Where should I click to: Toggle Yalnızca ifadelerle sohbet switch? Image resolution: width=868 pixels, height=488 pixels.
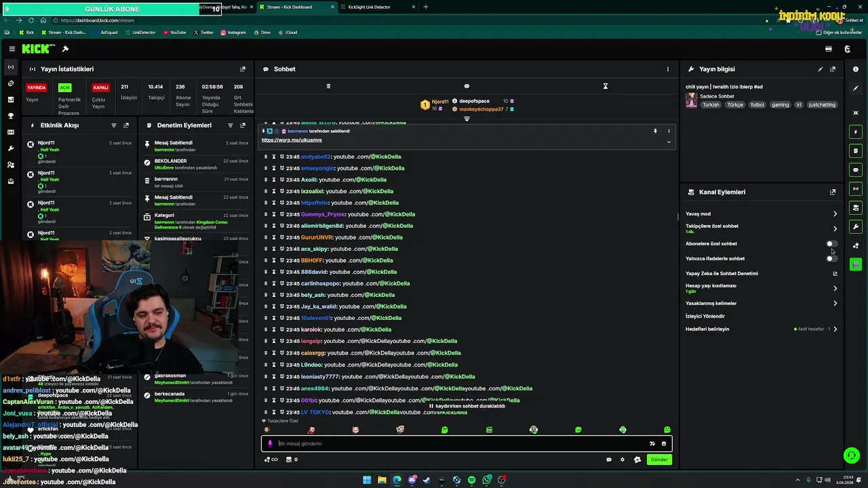tap(831, 258)
